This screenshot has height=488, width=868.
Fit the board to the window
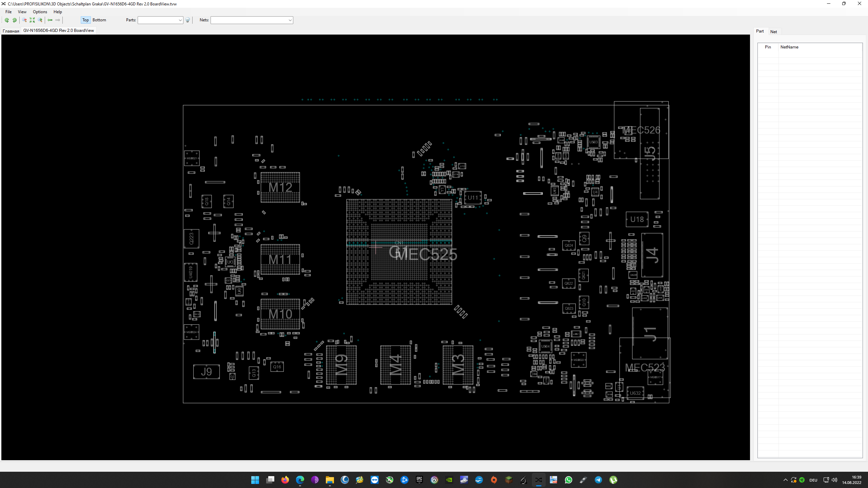tap(32, 20)
